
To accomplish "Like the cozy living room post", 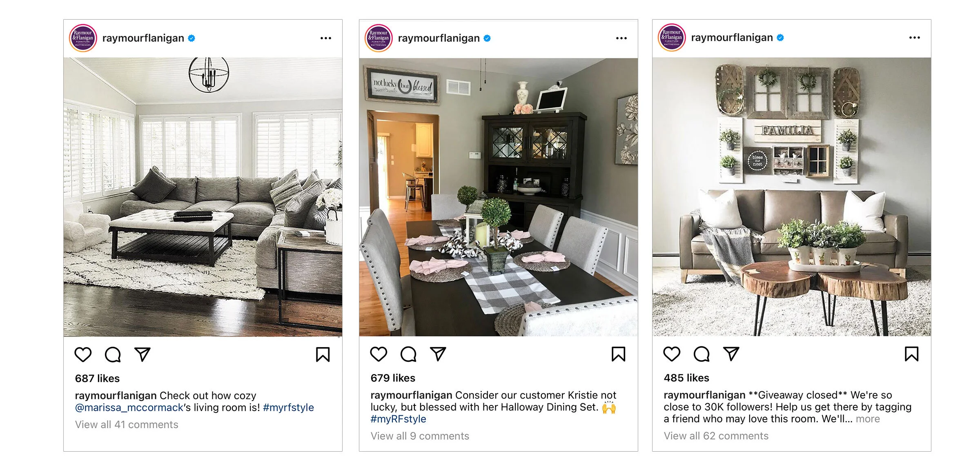I will click(x=83, y=354).
